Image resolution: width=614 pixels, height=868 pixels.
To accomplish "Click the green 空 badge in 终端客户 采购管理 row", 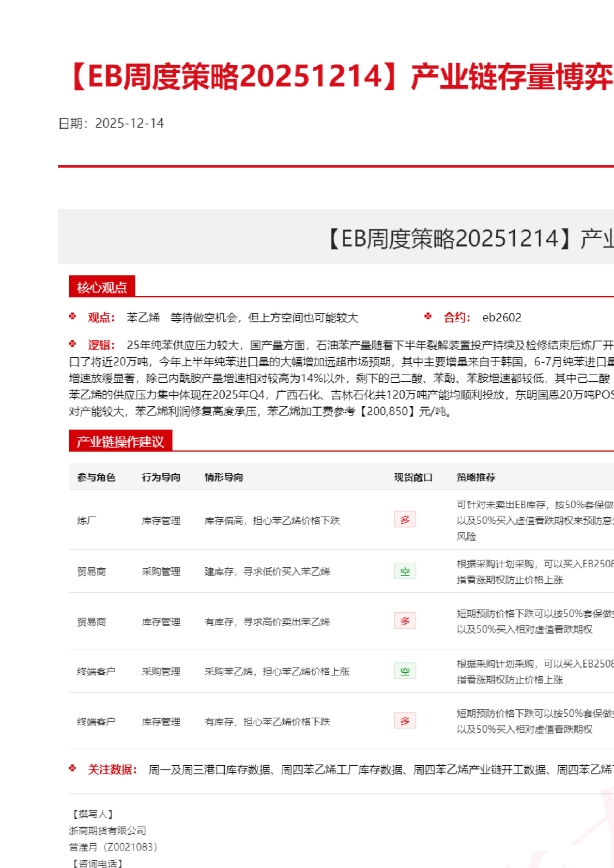I will (405, 671).
